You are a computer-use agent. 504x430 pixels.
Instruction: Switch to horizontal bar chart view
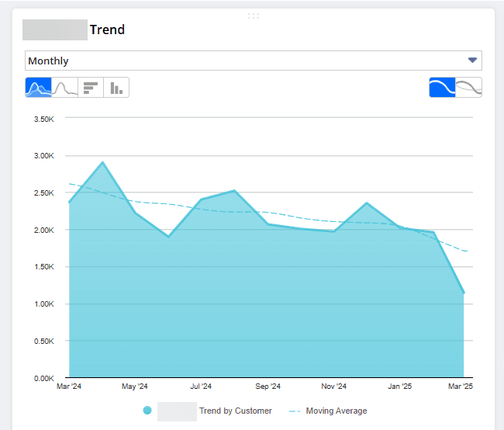pyautogui.click(x=91, y=87)
